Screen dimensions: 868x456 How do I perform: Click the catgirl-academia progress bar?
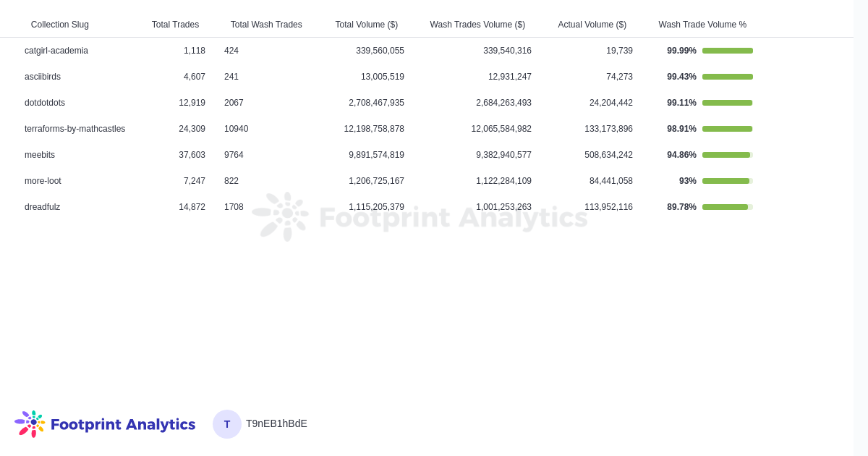[x=728, y=51]
